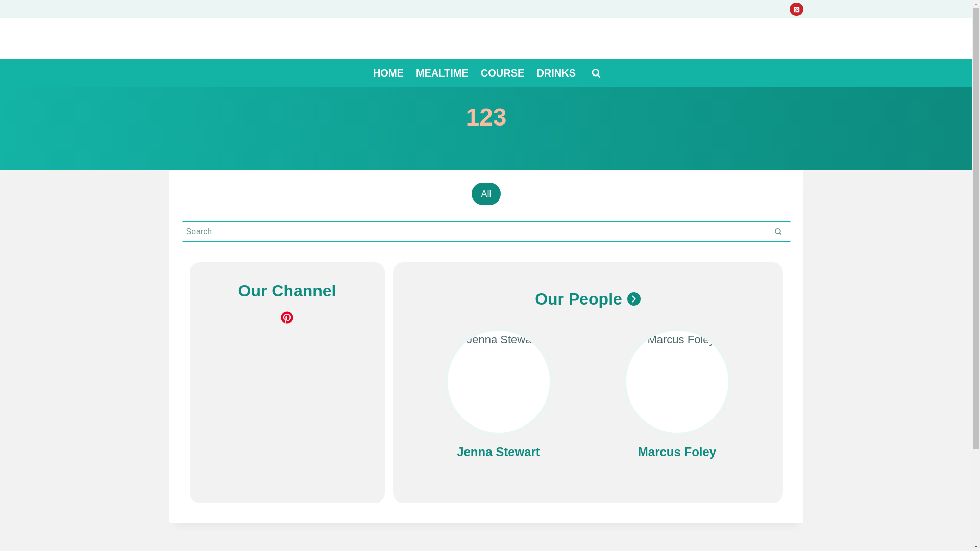
Task: Click Jenna Stewart's round avatar image
Action: [x=499, y=382]
